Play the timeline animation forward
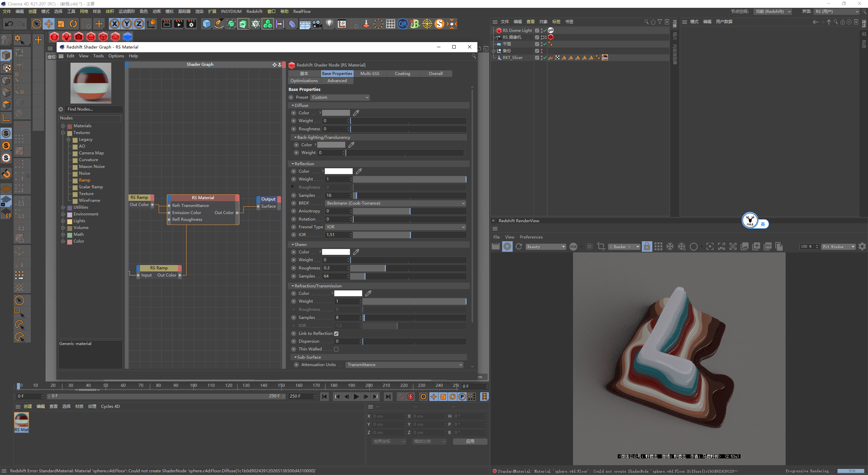Screen dimensions: 868x475 click(356, 397)
